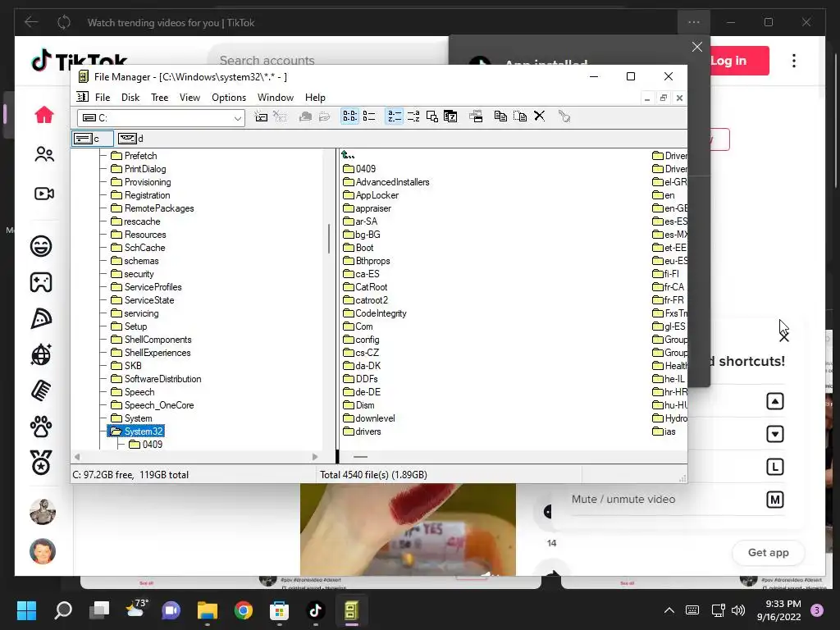The height and width of the screenshot is (630, 840).
Task: Click the Move files toolbar icon
Action: [519, 116]
